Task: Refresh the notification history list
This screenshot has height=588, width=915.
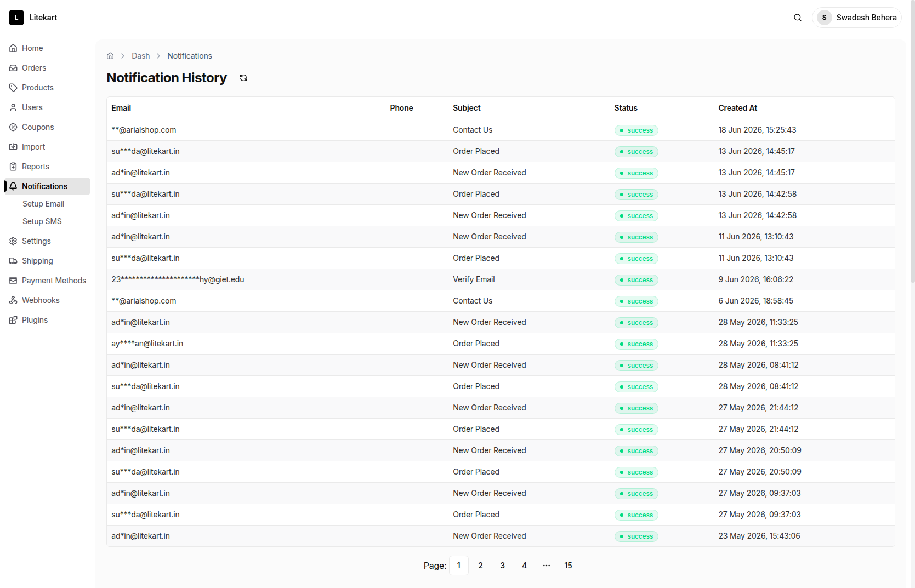Action: pyautogui.click(x=243, y=78)
